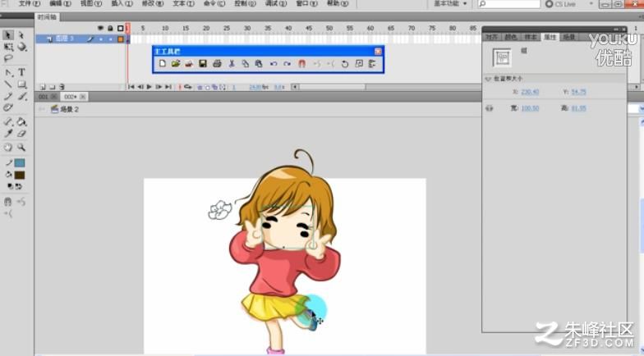Image resolution: width=644 pixels, height=356 pixels.
Task: Click the Redo icon in main toolbar
Action: 287,64
